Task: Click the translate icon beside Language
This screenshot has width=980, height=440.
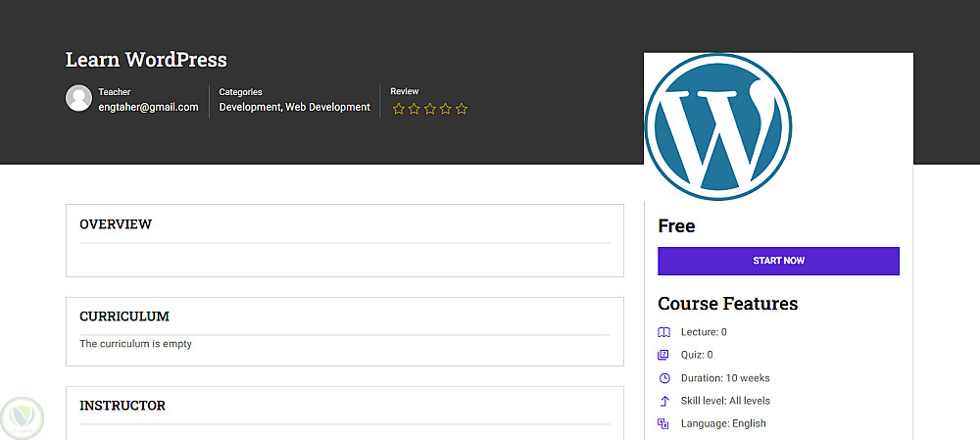Action: (663, 423)
